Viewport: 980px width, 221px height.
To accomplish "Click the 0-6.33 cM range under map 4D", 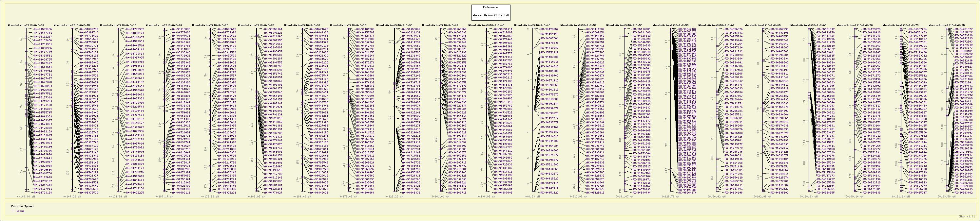I will pyautogui.click(x=532, y=197).
